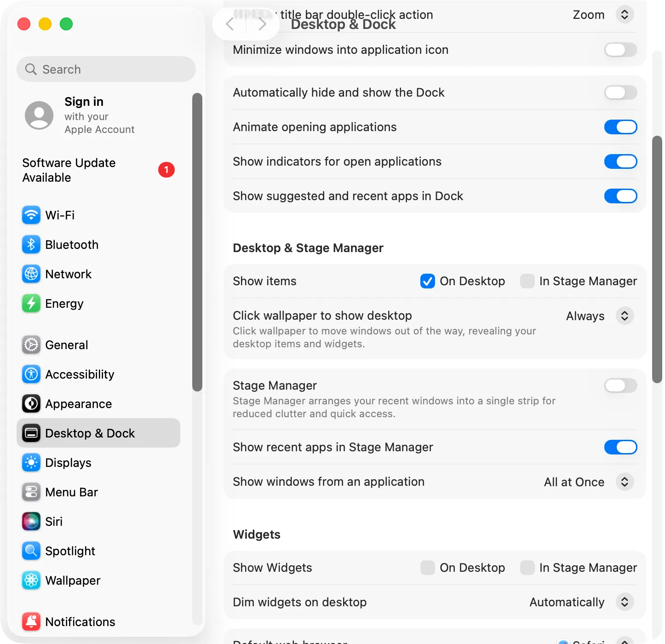Select the Appearance icon
The height and width of the screenshot is (644, 665).
point(31,403)
